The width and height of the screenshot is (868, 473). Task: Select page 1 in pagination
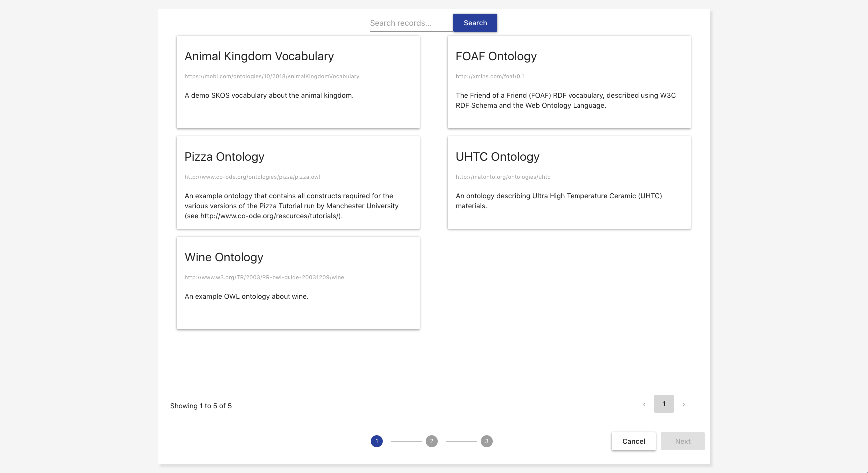pos(664,404)
